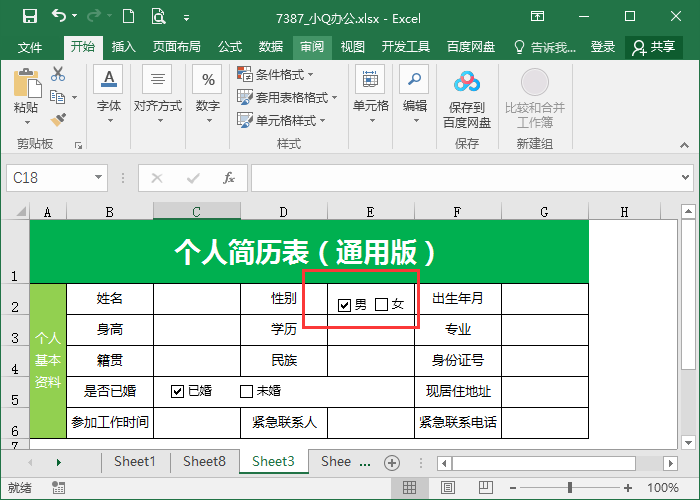
Task: Switch to the 开发工具 tab
Action: coord(405,47)
